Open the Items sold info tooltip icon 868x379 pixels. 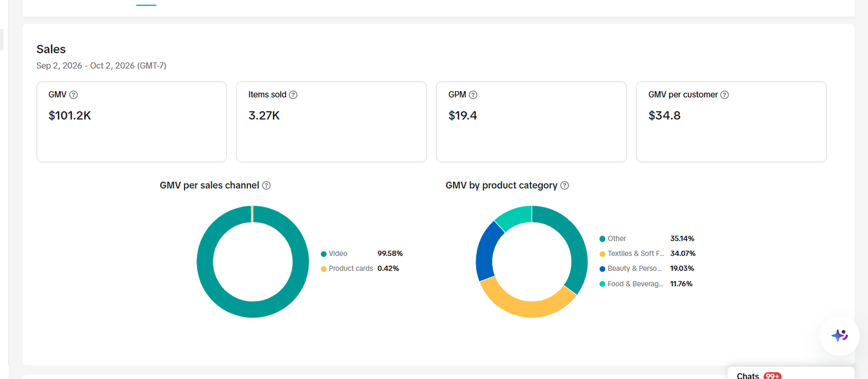[293, 95]
